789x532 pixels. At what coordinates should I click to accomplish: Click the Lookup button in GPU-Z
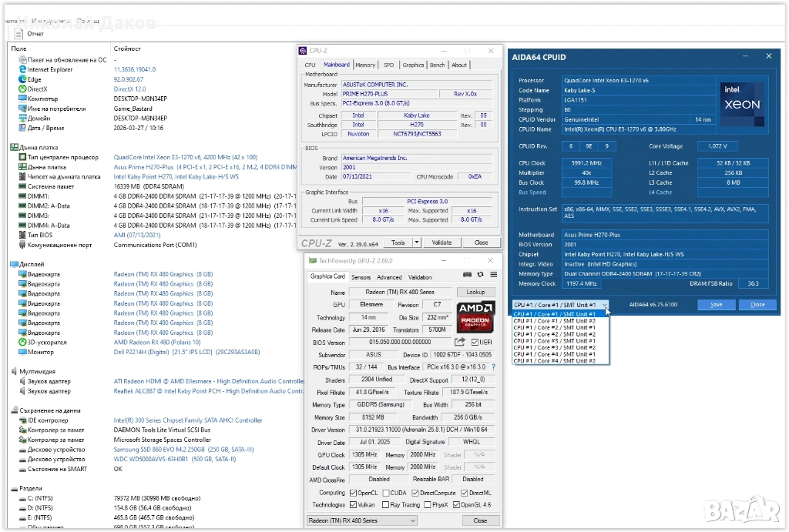coord(475,293)
